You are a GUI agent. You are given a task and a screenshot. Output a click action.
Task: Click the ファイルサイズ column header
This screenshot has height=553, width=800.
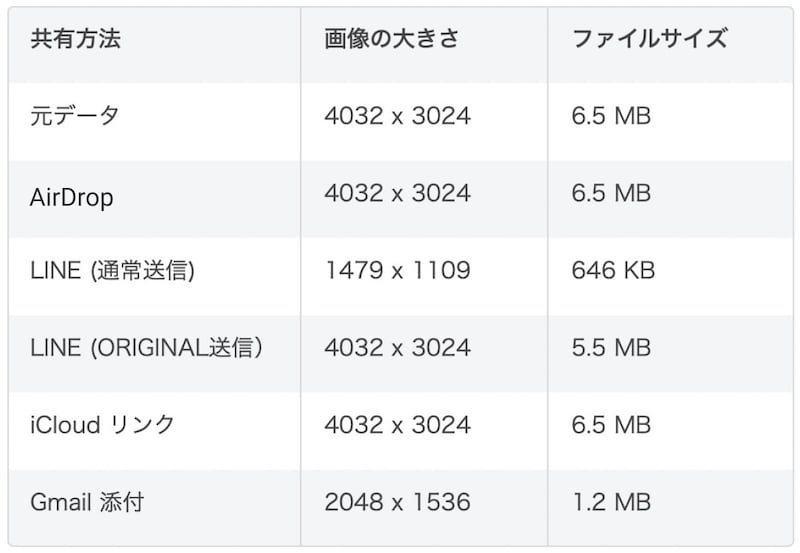[649, 40]
